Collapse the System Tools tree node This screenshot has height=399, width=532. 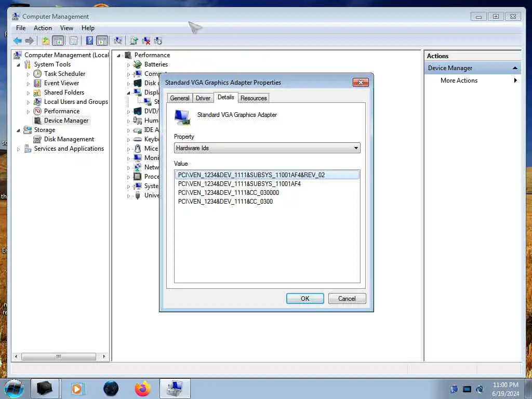(x=18, y=65)
